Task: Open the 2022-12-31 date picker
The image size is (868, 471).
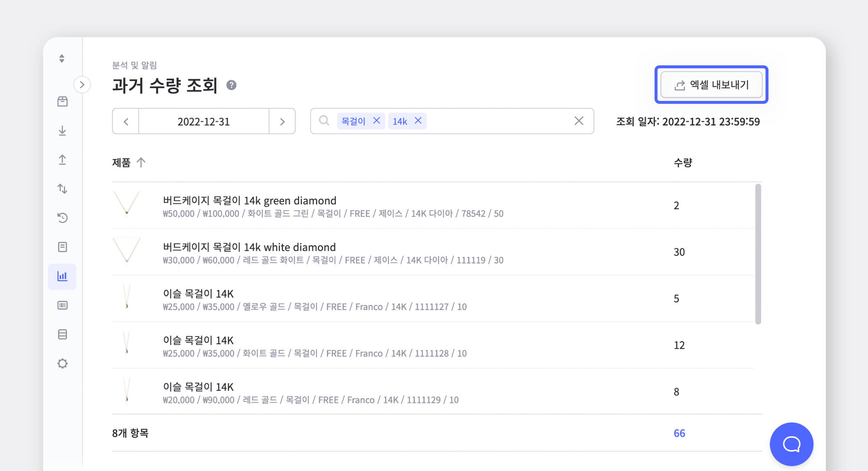Action: point(204,121)
